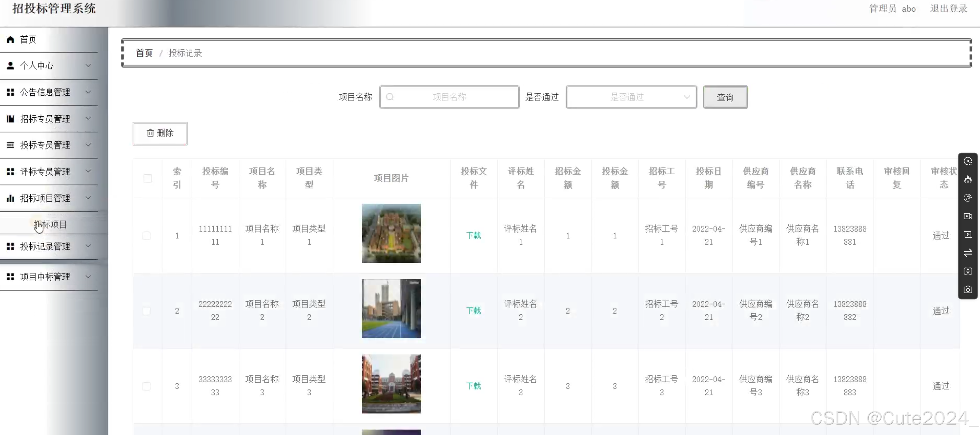Click the music note convert icon
This screenshot has width=980, height=435.
968,198
